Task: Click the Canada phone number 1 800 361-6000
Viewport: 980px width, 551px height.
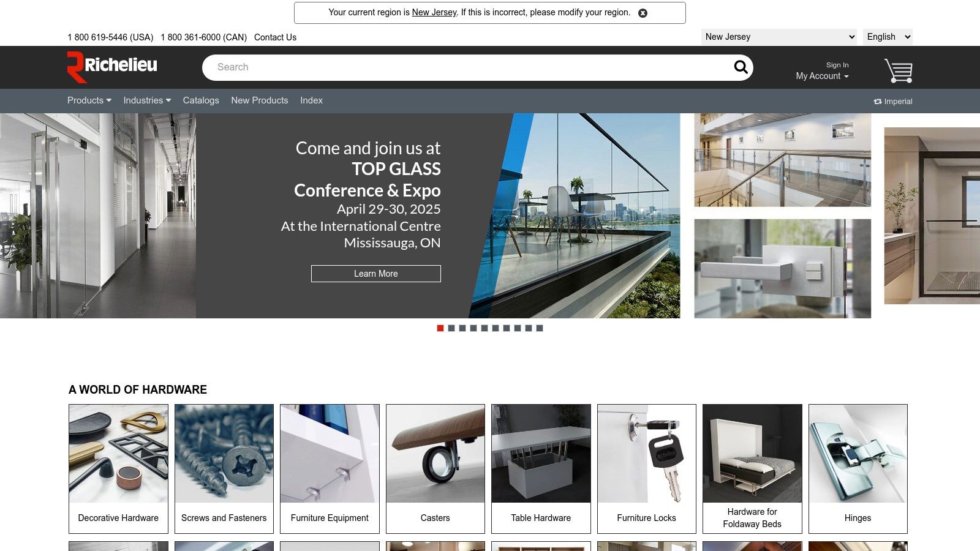Action: coord(204,37)
